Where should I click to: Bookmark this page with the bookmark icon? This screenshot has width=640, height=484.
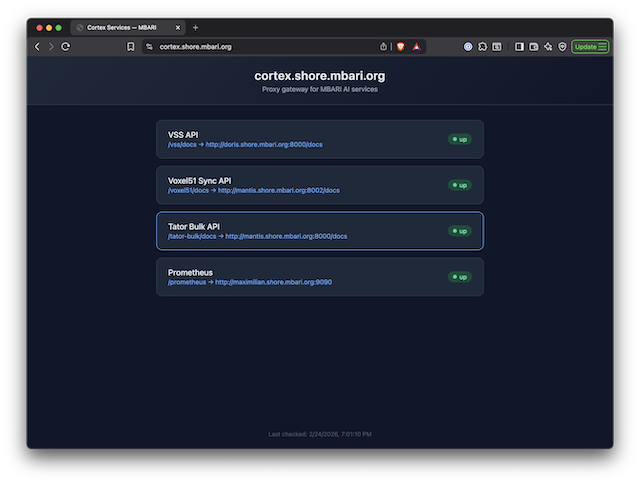click(x=130, y=47)
